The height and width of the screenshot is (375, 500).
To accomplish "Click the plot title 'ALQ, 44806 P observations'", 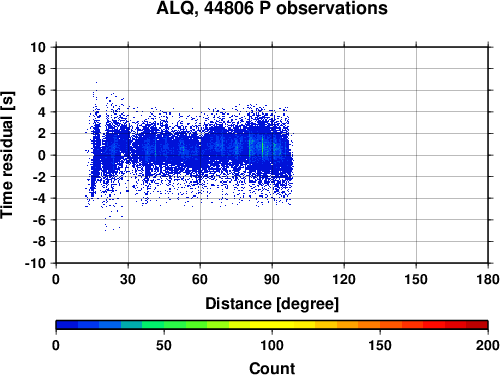I will click(272, 8).
